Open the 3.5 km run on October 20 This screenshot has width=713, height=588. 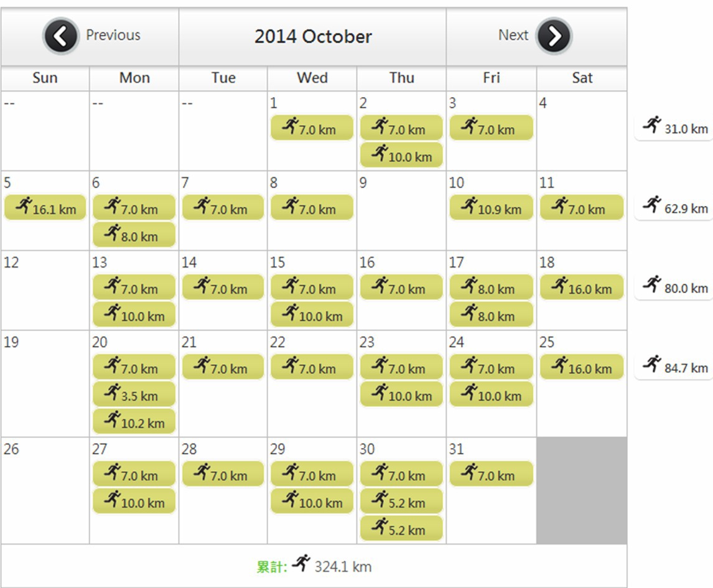134,394
